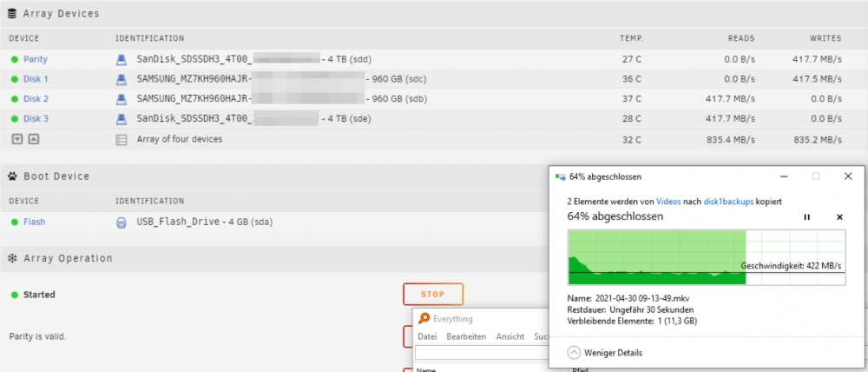Click the copy speed progress graph
The image size is (868, 372).
click(x=707, y=258)
